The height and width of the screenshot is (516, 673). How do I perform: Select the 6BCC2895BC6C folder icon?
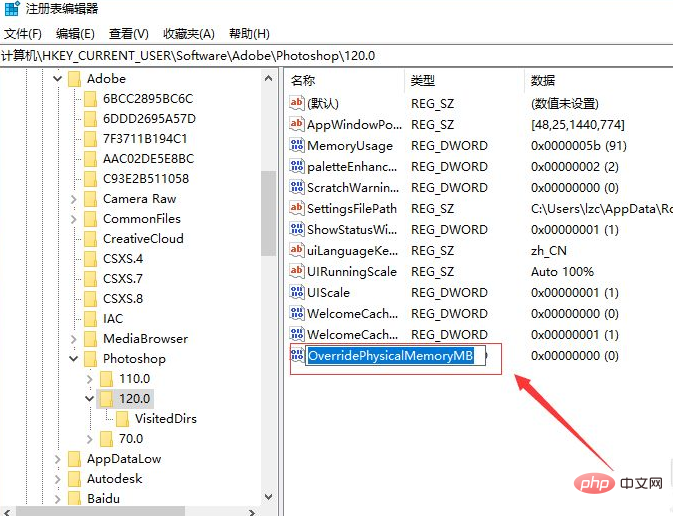click(91, 99)
